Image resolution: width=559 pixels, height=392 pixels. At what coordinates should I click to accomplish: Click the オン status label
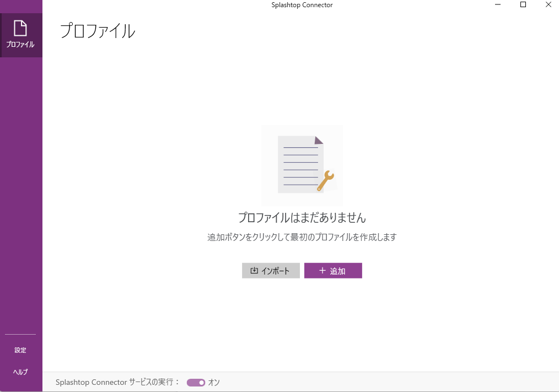pyautogui.click(x=214, y=383)
